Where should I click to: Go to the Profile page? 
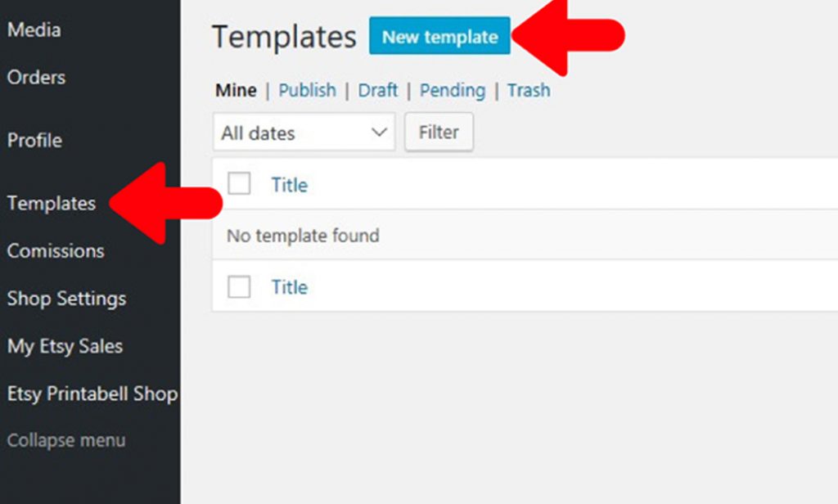(34, 141)
